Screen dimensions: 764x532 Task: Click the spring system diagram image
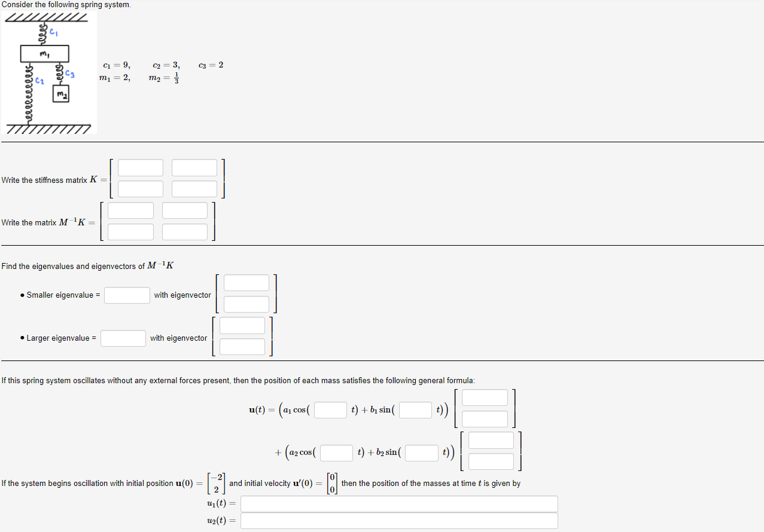[48, 72]
